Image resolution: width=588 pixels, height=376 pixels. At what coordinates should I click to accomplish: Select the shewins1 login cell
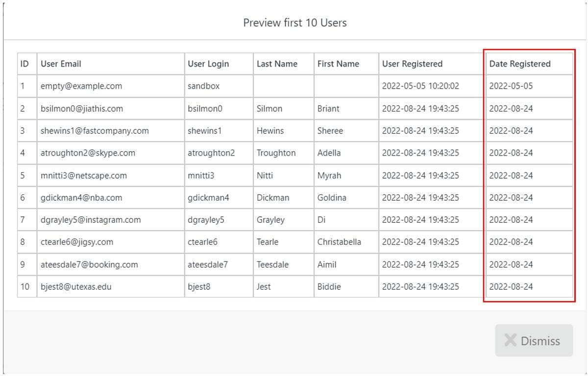pyautogui.click(x=219, y=131)
